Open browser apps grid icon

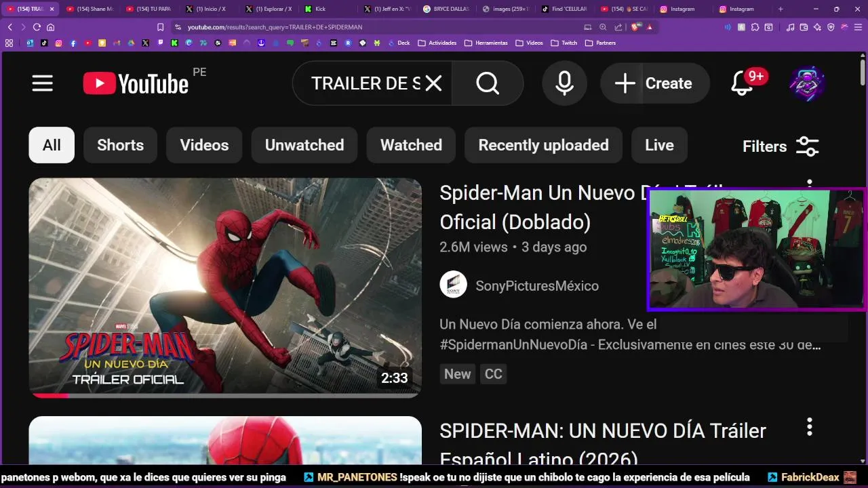(x=9, y=43)
